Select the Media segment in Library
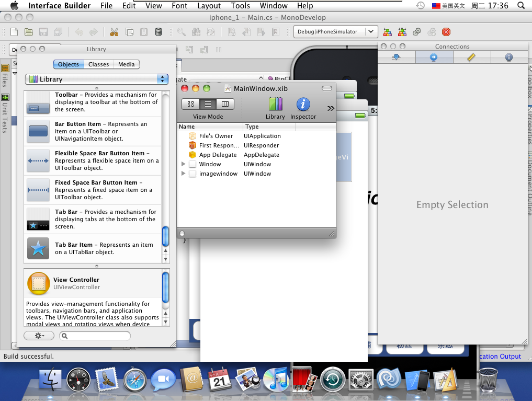532x401 pixels. coord(127,64)
